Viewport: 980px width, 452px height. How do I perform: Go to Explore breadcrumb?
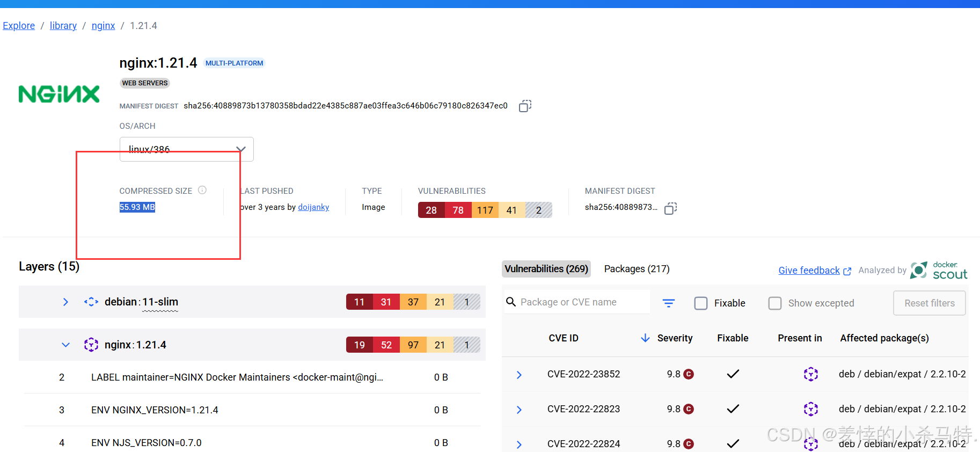click(19, 26)
